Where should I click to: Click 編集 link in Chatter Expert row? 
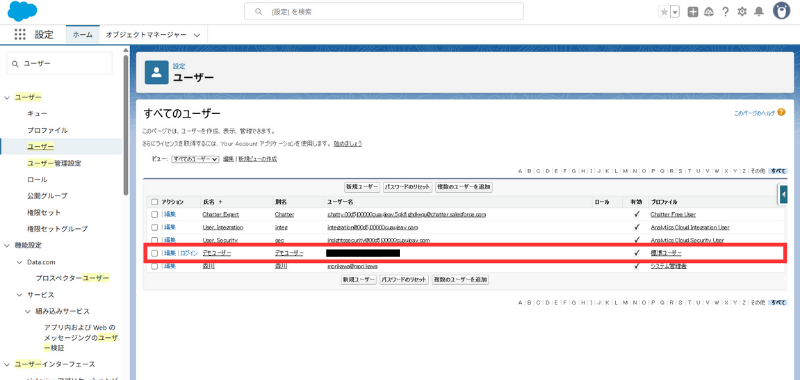(x=170, y=214)
